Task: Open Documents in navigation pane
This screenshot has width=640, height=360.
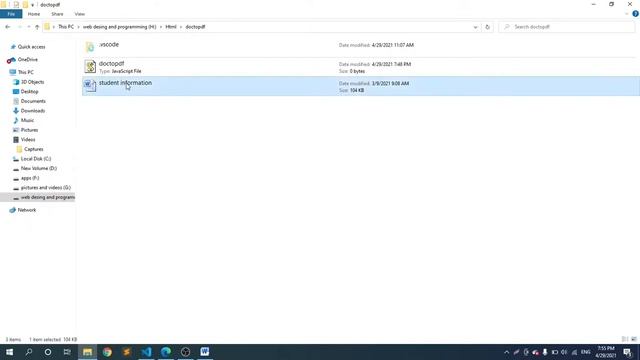Action: coord(33,101)
